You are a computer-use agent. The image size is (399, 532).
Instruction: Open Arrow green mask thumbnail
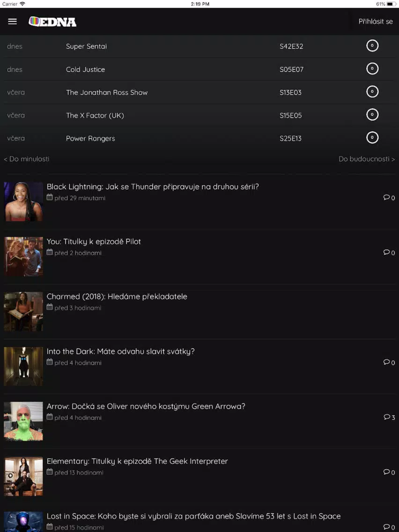coord(23,421)
